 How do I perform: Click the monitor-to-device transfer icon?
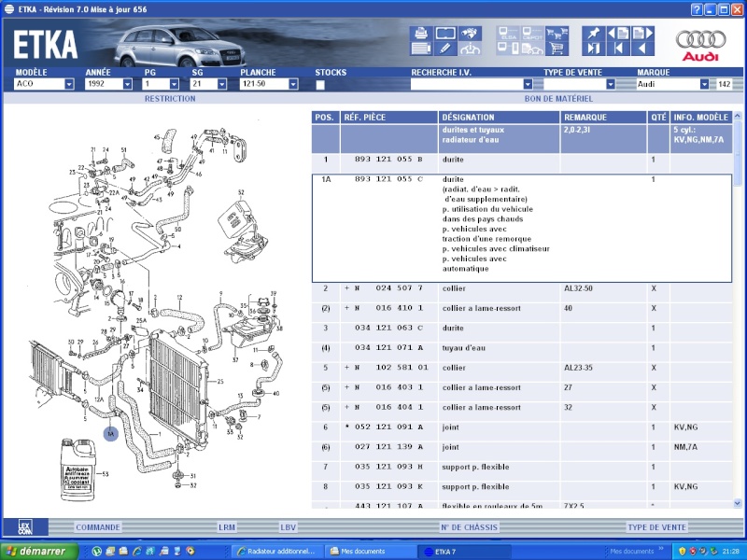508,49
